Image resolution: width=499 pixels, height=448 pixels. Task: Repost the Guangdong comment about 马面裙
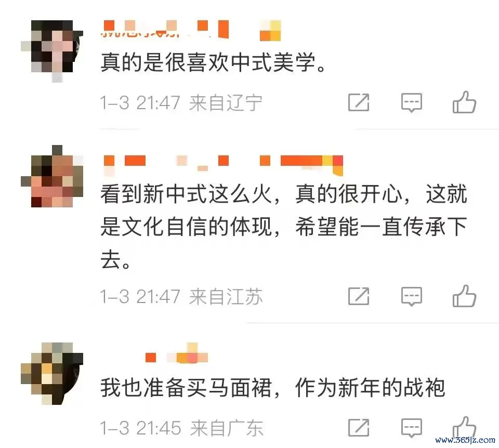[x=359, y=428]
